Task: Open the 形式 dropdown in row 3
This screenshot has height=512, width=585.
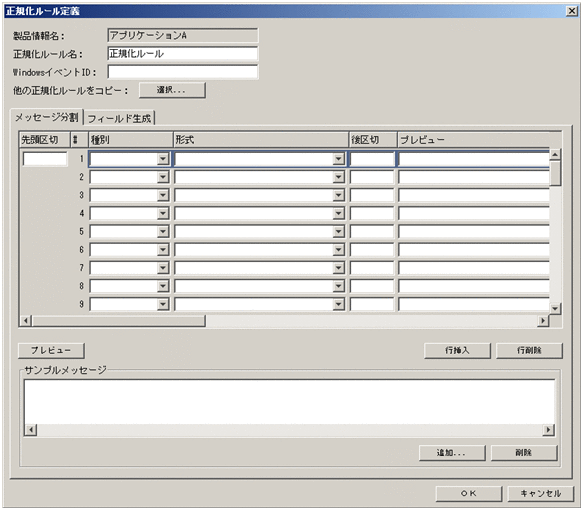Action: point(339,195)
